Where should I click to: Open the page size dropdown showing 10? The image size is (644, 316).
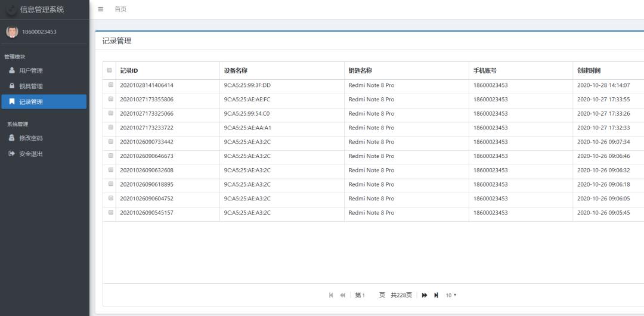tap(451, 295)
